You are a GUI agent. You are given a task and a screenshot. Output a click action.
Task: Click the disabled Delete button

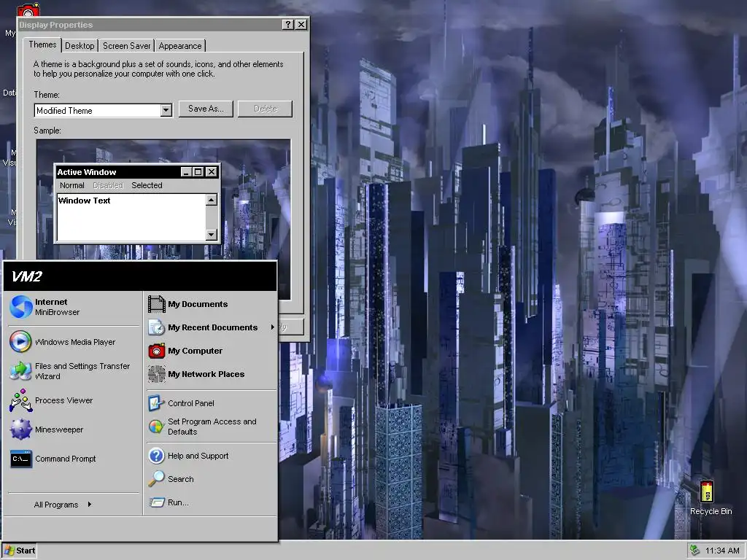[x=266, y=109]
